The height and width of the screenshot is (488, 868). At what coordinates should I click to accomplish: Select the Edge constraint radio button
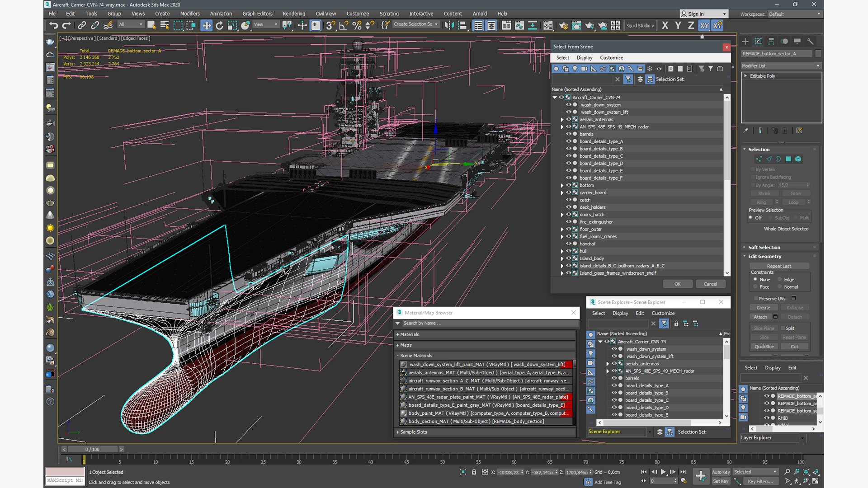coord(779,280)
